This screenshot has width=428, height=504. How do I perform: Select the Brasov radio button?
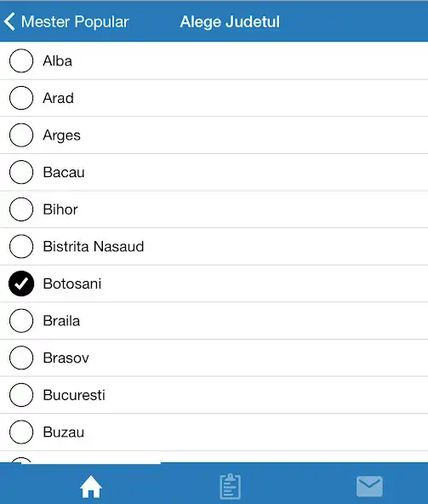click(x=21, y=358)
